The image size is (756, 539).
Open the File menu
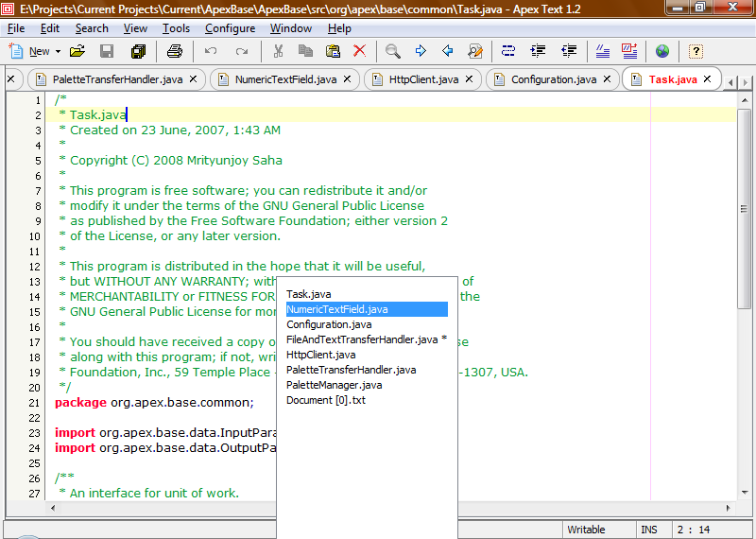point(16,28)
